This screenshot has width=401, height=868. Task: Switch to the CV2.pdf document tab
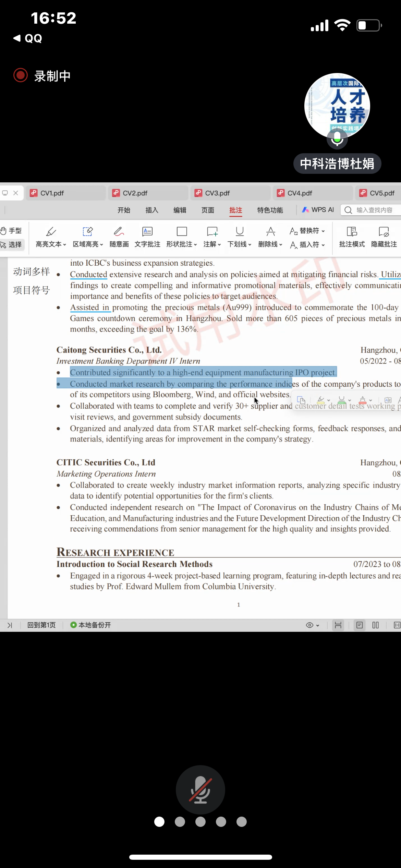pyautogui.click(x=148, y=193)
